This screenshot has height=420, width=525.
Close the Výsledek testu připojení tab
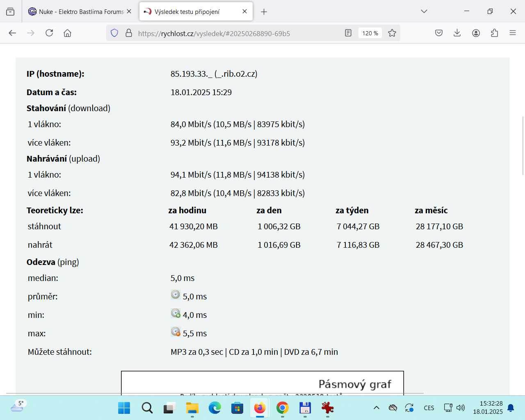245,11
